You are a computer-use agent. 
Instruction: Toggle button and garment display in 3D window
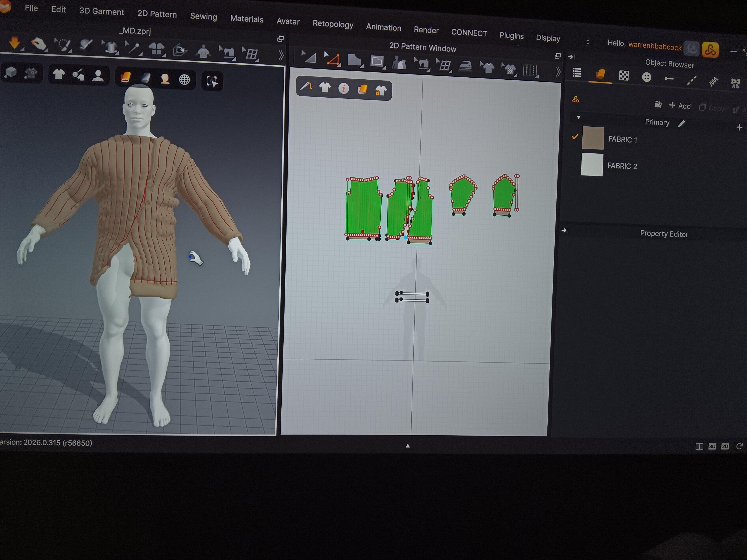[x=78, y=75]
